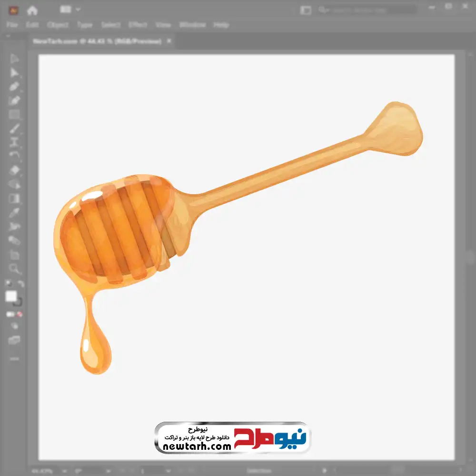Select the Selection tool arrow
The image size is (476, 476).
tap(14, 59)
